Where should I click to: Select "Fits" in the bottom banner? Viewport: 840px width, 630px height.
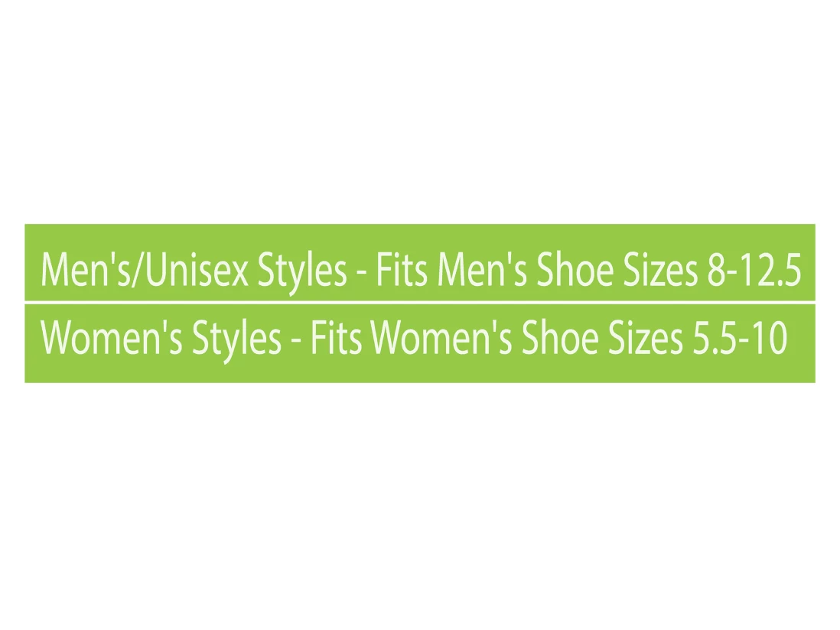point(336,338)
